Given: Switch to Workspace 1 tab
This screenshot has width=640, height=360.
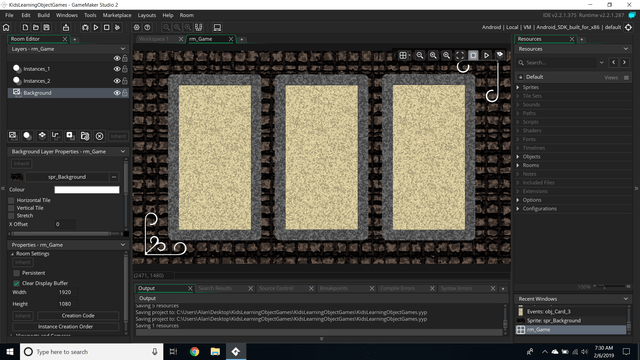Looking at the screenshot, I should coord(154,39).
